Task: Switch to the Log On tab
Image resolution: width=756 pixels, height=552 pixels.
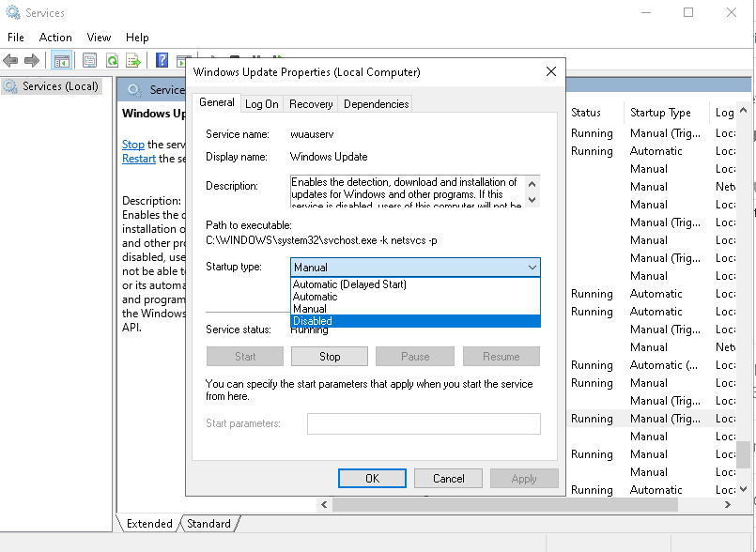Action: tap(262, 104)
